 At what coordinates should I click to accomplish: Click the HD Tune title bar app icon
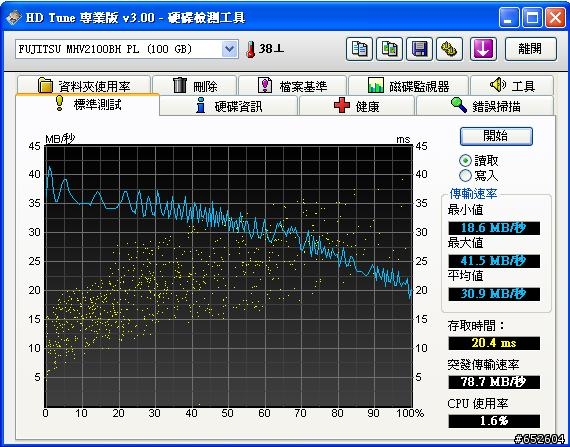pyautogui.click(x=13, y=17)
